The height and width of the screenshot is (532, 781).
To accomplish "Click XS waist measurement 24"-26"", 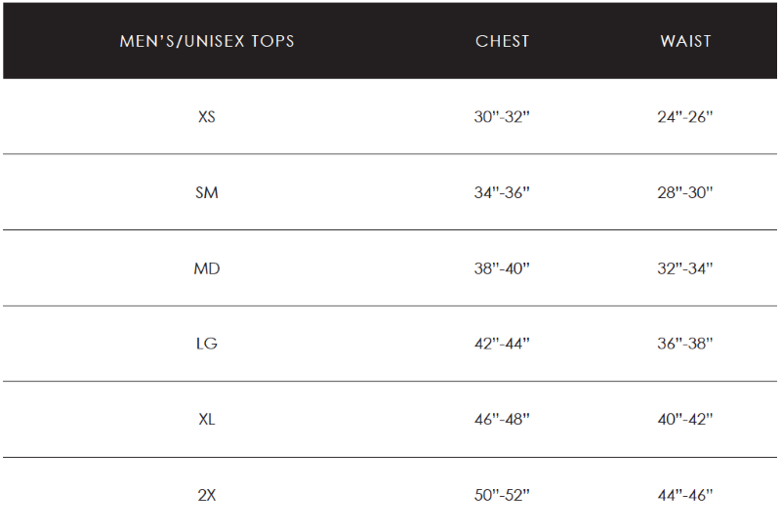I will tap(685, 116).
